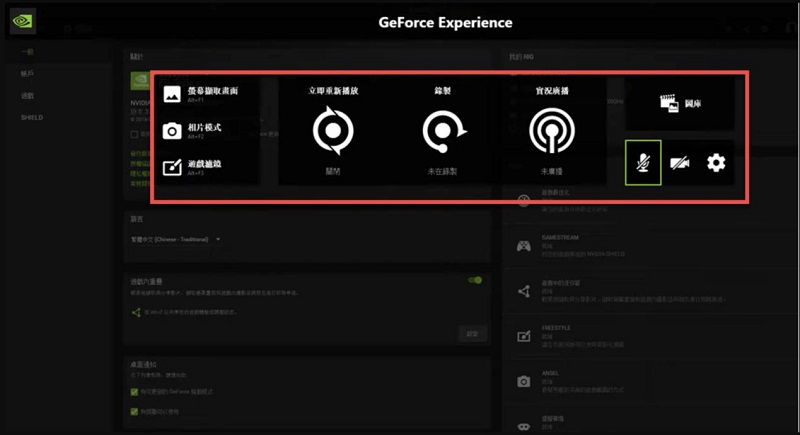Toggle the in-game overlay switch
Screen dimensions: 800x435
pos(475,280)
